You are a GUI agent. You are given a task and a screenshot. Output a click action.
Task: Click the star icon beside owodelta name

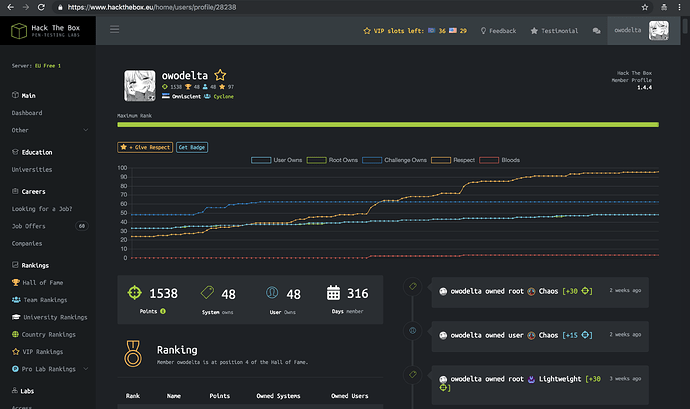(x=220, y=75)
